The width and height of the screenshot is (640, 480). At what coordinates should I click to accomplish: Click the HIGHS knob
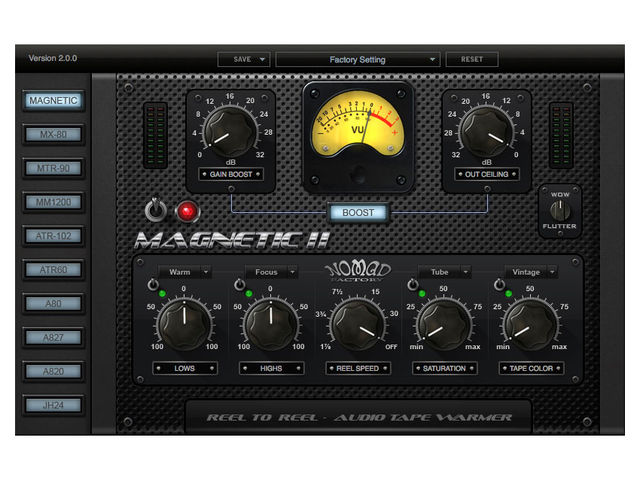[x=271, y=325]
